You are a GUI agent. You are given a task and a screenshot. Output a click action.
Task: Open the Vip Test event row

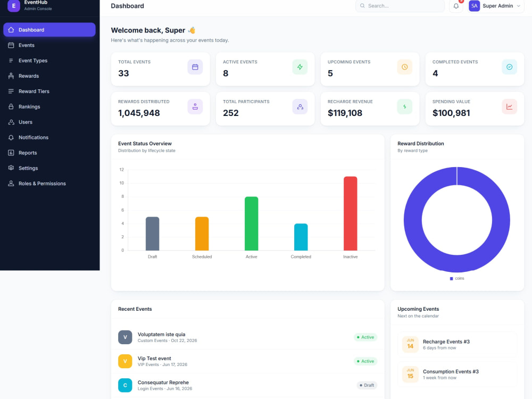pos(248,361)
